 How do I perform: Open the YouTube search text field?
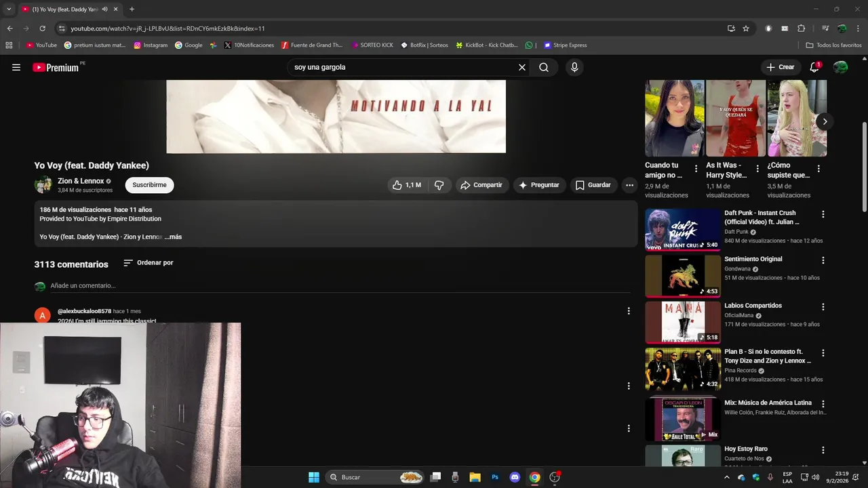[401, 67]
